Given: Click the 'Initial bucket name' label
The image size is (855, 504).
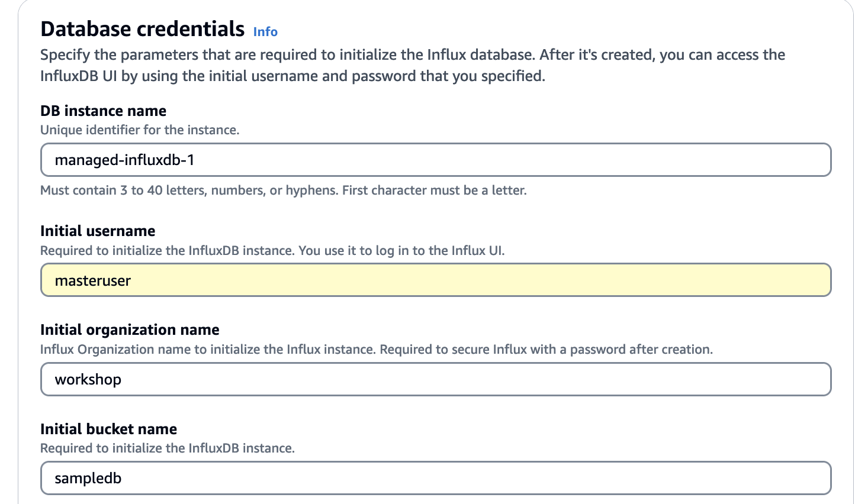Looking at the screenshot, I should click(x=108, y=429).
